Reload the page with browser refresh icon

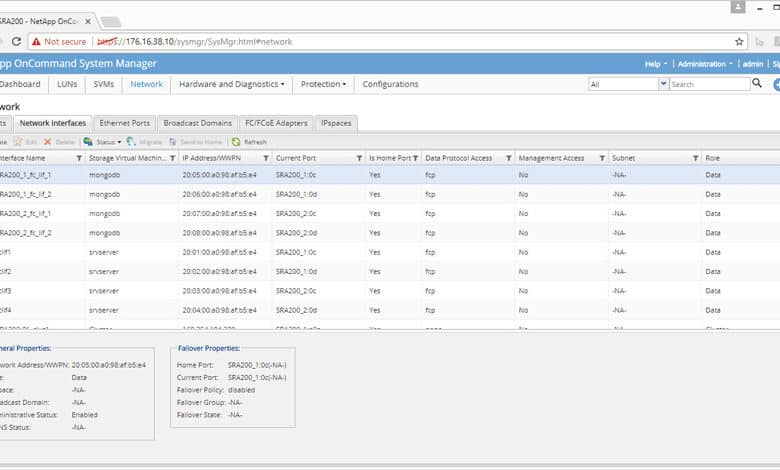(16, 41)
